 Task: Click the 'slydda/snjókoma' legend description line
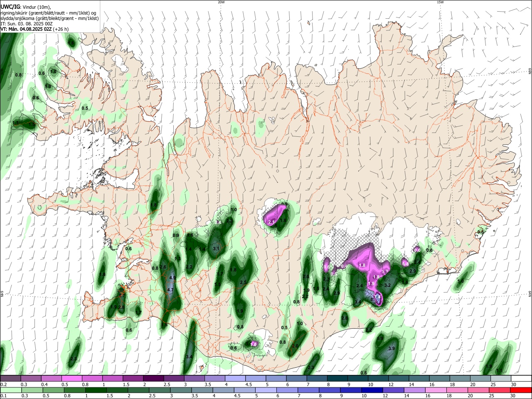[x=49, y=18]
